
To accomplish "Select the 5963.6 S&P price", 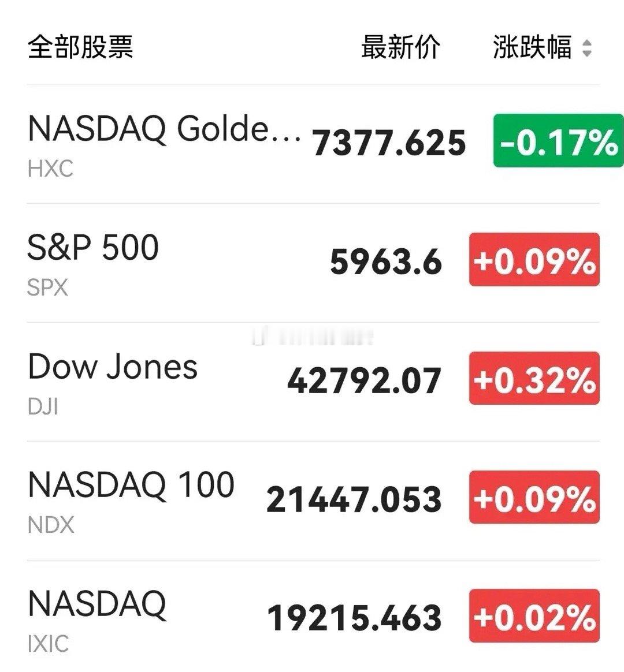I will (386, 262).
